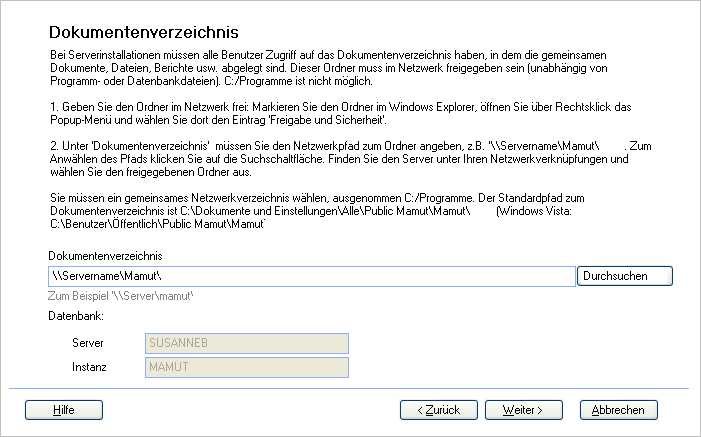
Task: Click the Dokumentenverzeichnis label above the path field
Action: point(106,256)
